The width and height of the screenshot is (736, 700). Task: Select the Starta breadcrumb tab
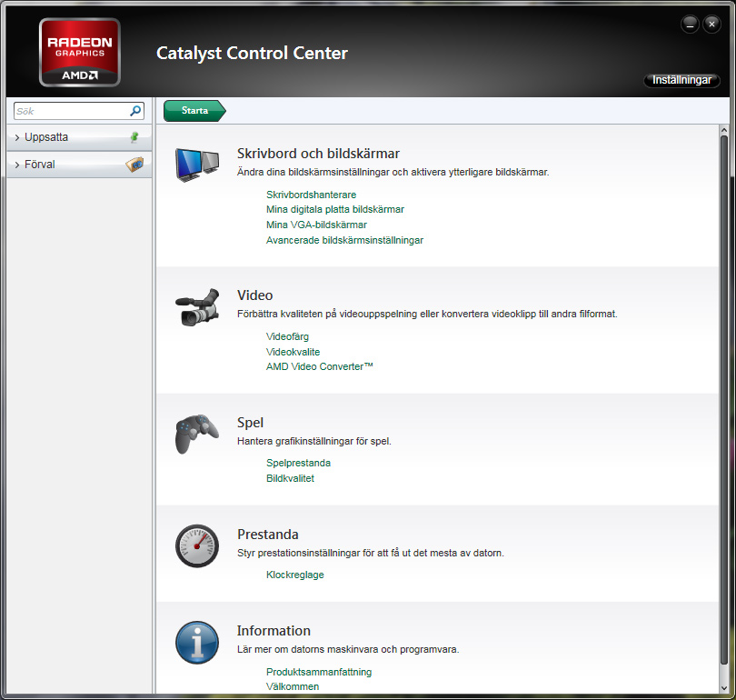click(x=194, y=111)
